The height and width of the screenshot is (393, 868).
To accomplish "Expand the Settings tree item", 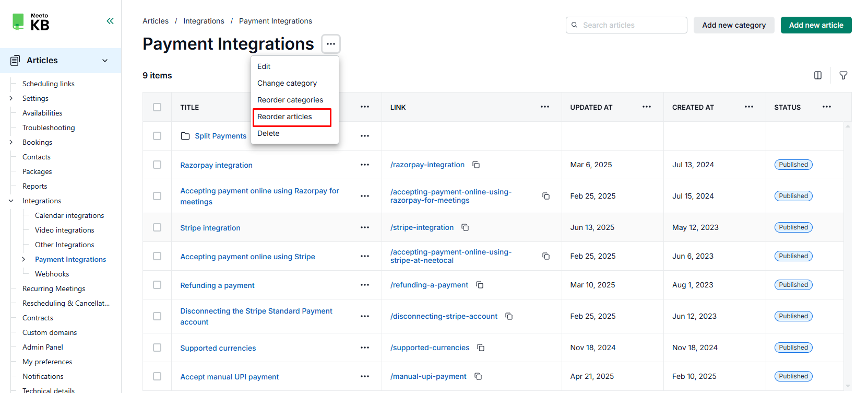I will click(11, 98).
